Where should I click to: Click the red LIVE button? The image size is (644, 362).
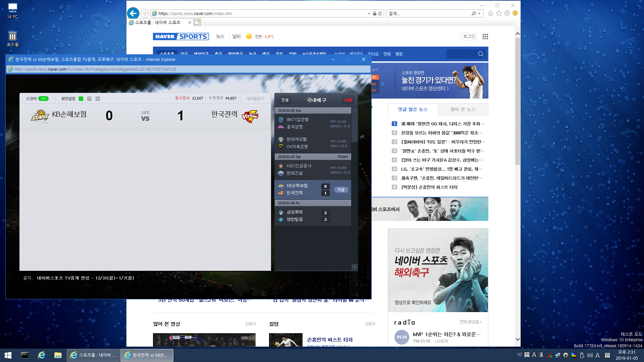click(x=348, y=100)
